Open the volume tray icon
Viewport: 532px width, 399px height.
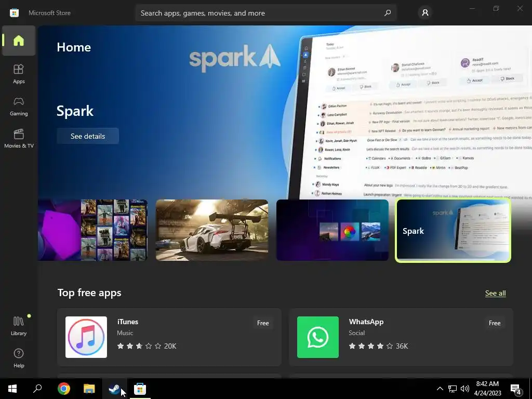(465, 389)
